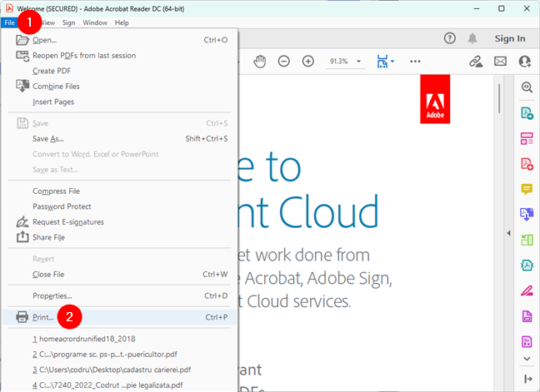Click the zoom in plus icon
The width and height of the screenshot is (540, 392).
pos(308,62)
